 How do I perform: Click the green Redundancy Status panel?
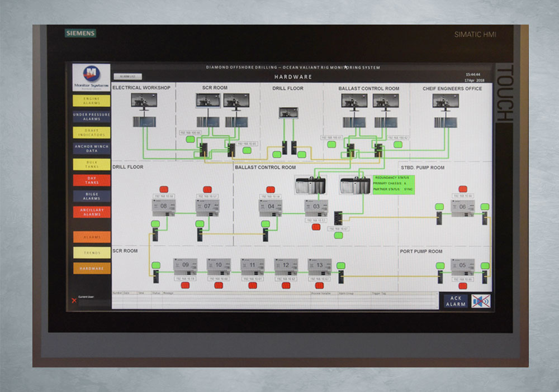tap(394, 184)
